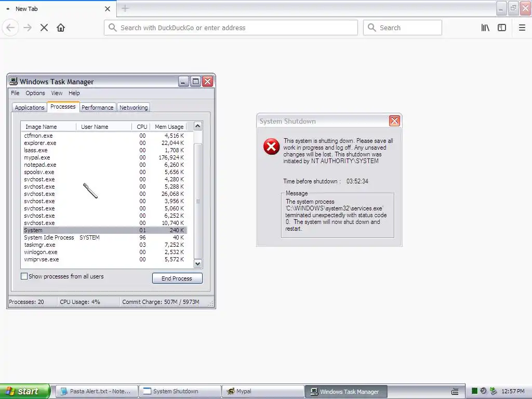This screenshot has height=399, width=532.
Task: Click the red error icon in System Shutdown
Action: point(271,147)
